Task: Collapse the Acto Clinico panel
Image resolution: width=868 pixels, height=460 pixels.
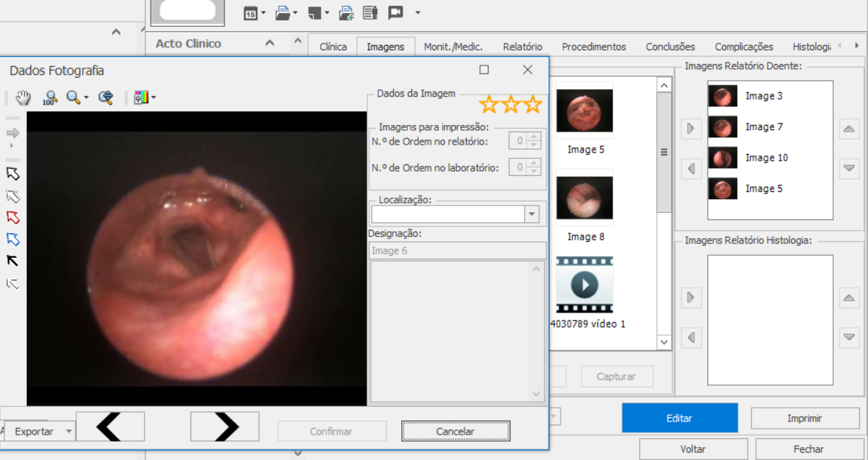Action: 270,44
